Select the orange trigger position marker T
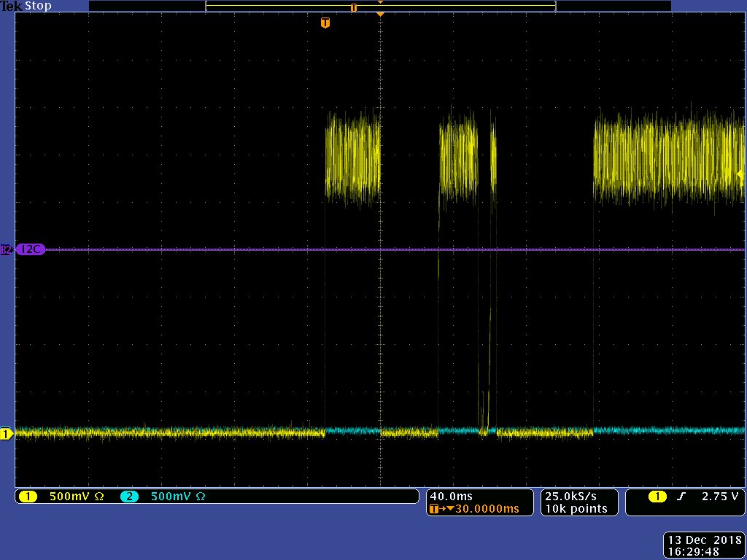 point(325,23)
